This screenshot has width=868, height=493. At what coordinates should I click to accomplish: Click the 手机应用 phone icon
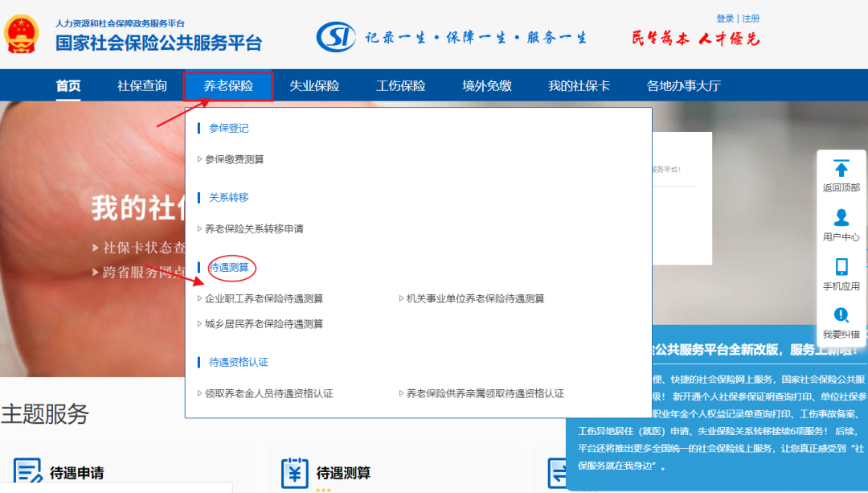pyautogui.click(x=841, y=265)
